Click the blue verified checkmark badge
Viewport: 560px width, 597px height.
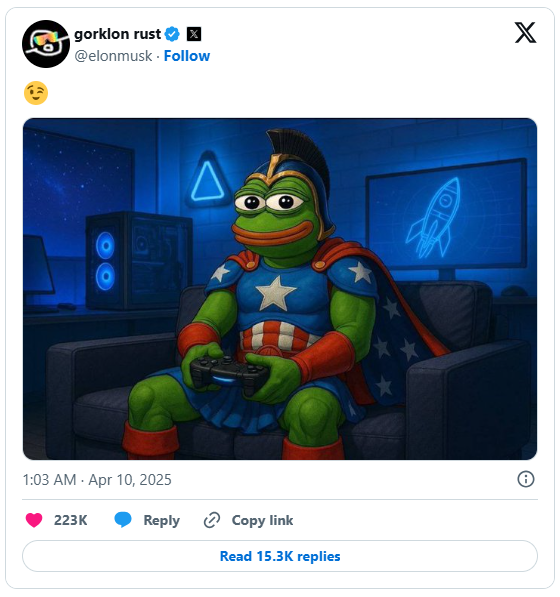pyautogui.click(x=172, y=34)
